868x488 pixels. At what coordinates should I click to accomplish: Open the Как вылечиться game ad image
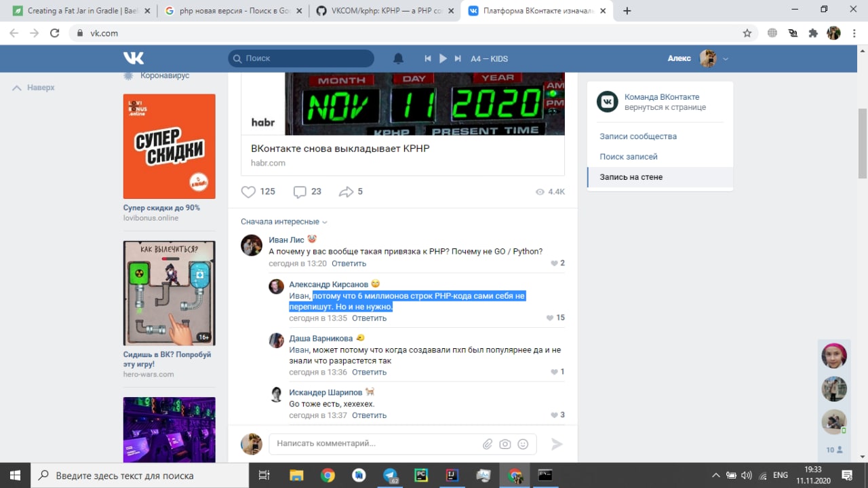169,293
